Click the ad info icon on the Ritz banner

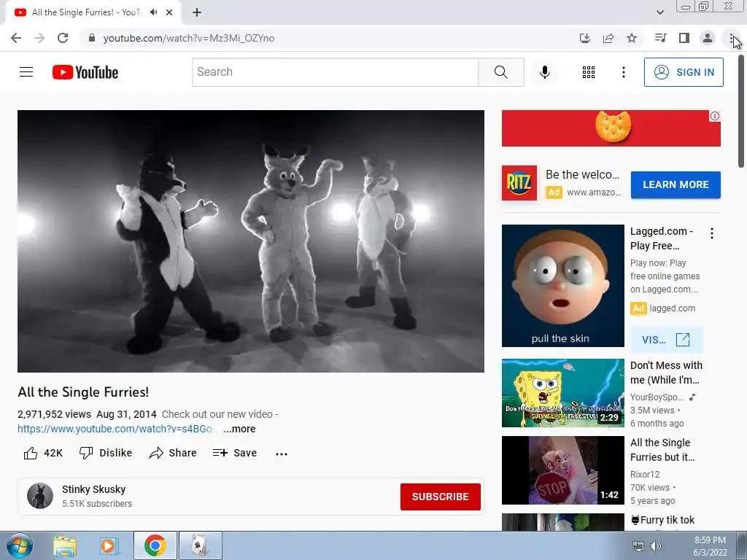coord(715,116)
